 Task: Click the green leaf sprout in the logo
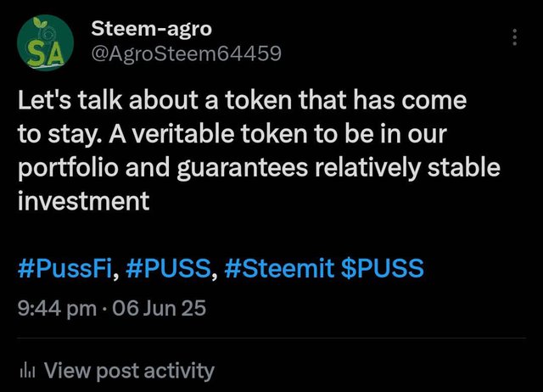(41, 23)
